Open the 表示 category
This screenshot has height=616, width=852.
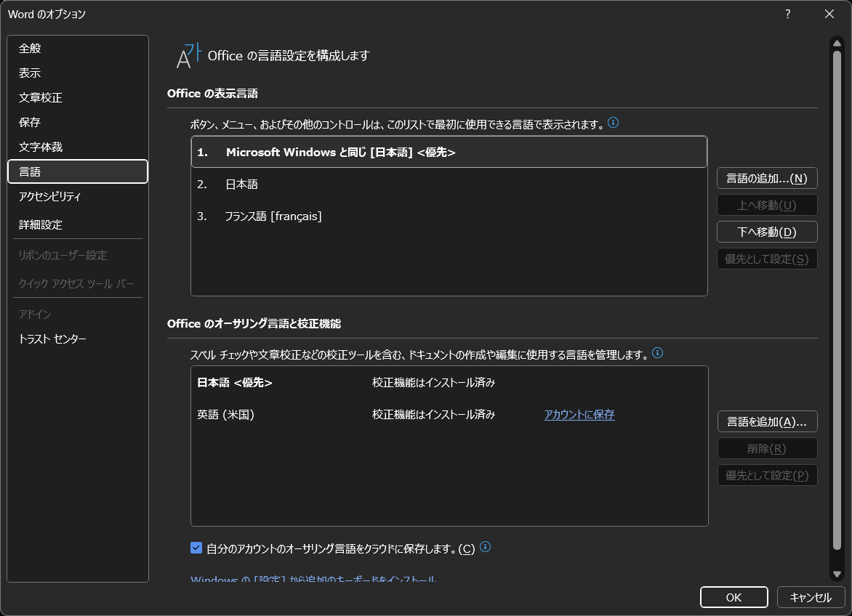pos(78,73)
